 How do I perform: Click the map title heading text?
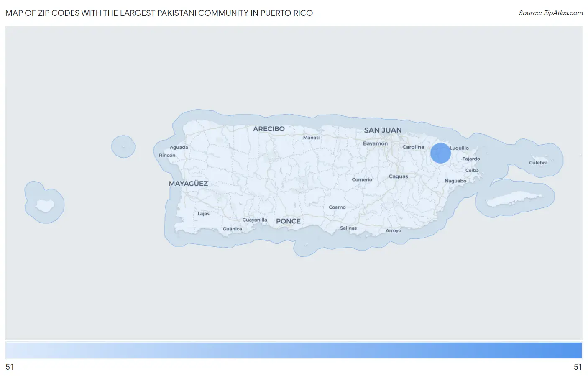coord(159,13)
